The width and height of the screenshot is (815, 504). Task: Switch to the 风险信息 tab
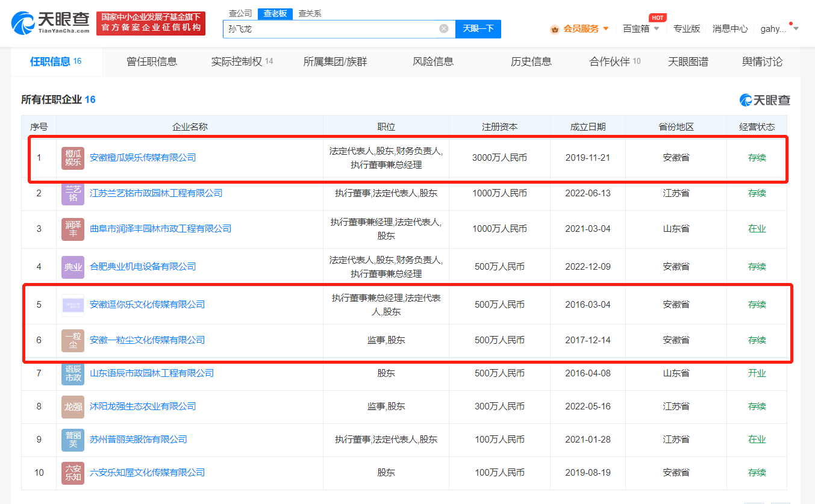pyautogui.click(x=433, y=61)
